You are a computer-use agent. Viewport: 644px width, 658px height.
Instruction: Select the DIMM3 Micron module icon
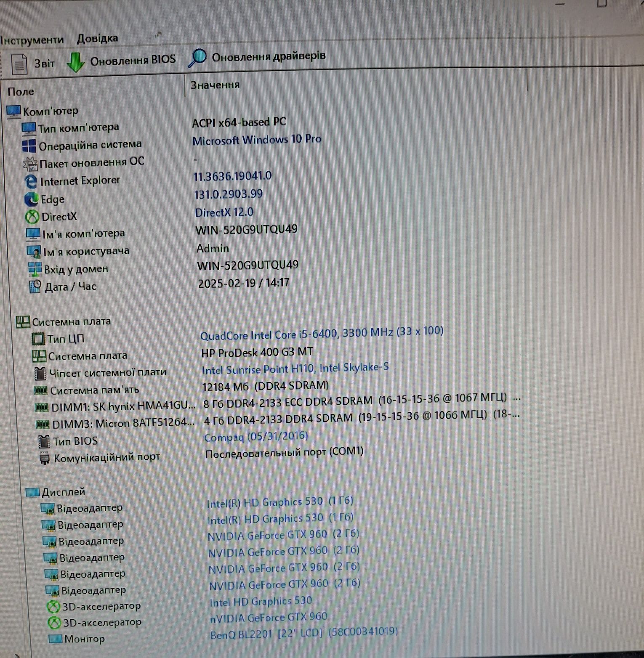(43, 424)
